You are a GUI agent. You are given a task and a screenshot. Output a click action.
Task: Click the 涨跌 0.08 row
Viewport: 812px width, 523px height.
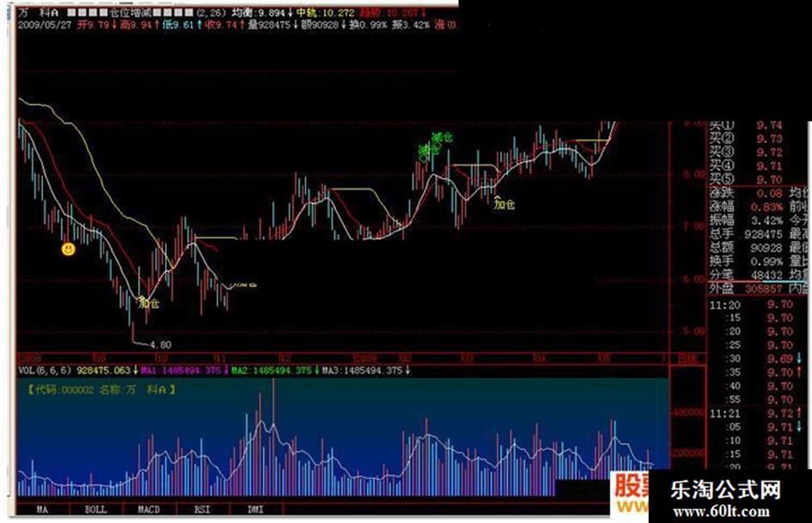(746, 193)
